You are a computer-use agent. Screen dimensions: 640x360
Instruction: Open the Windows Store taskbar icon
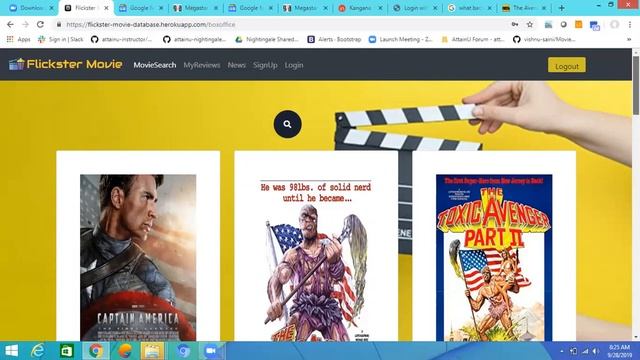(67, 351)
